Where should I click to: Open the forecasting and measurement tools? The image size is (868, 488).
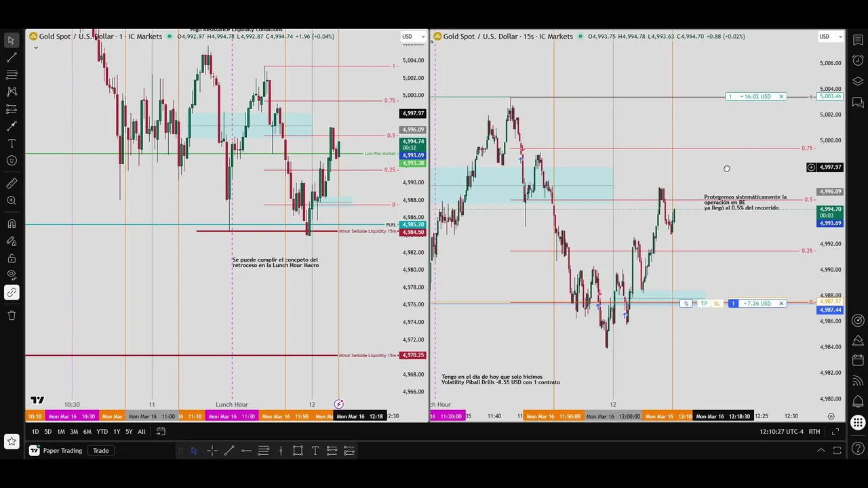12,108
